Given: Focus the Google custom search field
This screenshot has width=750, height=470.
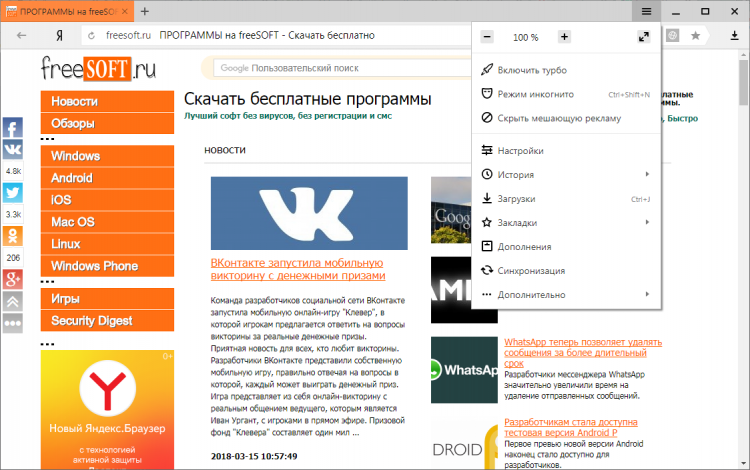Looking at the screenshot, I should pos(342,68).
